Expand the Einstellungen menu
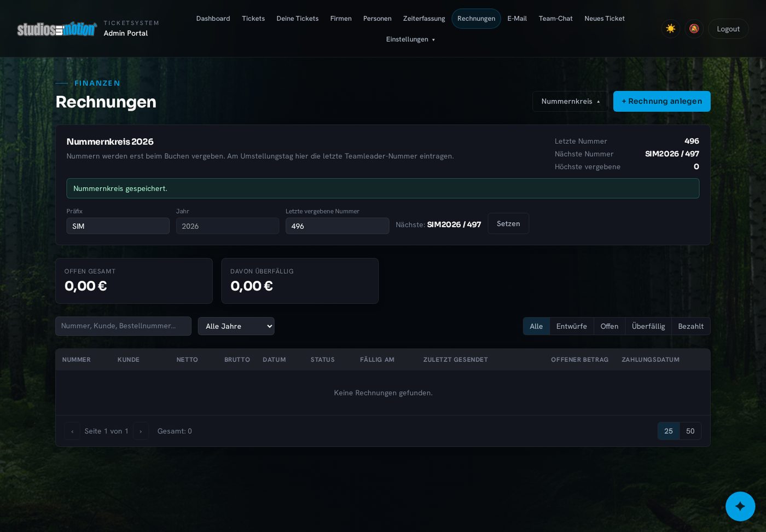Screen dimensions: 766x532 410,39
